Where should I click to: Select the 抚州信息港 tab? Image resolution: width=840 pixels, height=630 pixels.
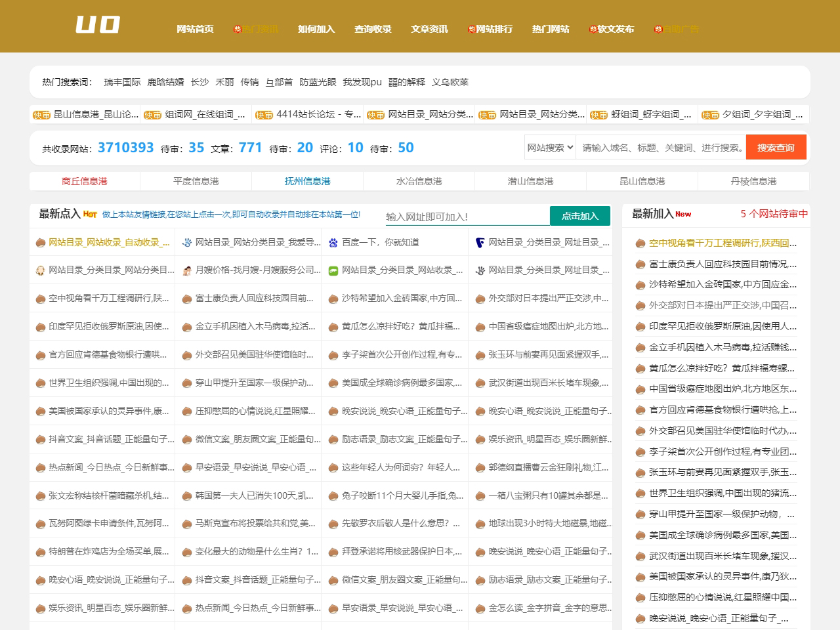(x=307, y=181)
